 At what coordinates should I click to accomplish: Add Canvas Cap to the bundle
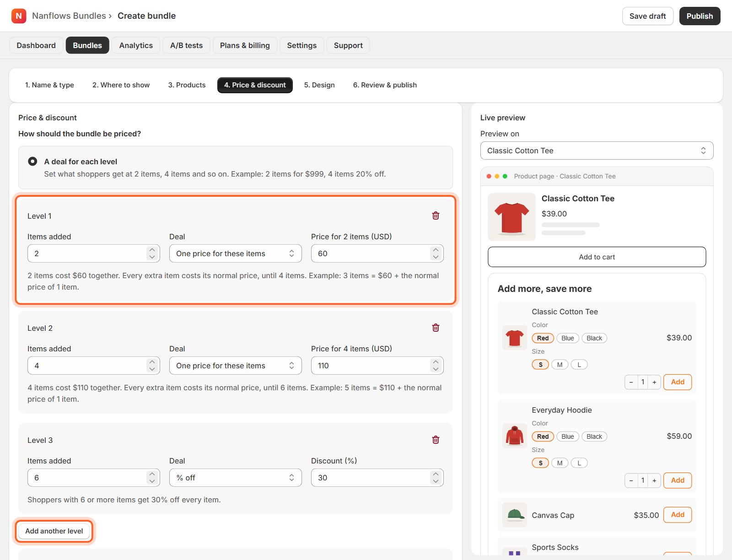678,515
